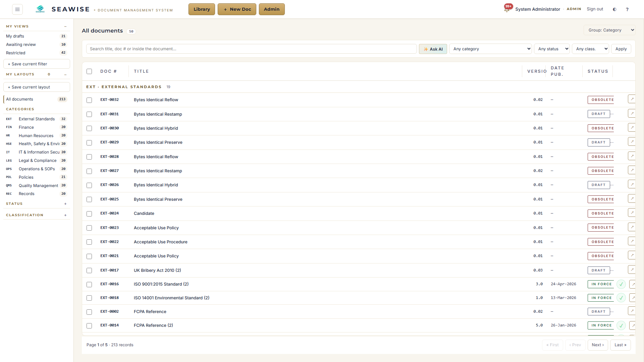The height and width of the screenshot is (362, 644).
Task: Open document EXT-0028 via arrow icon
Action: click(632, 156)
